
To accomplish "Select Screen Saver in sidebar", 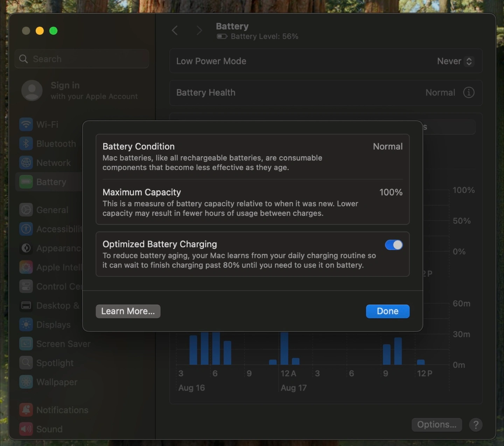I will tap(63, 344).
